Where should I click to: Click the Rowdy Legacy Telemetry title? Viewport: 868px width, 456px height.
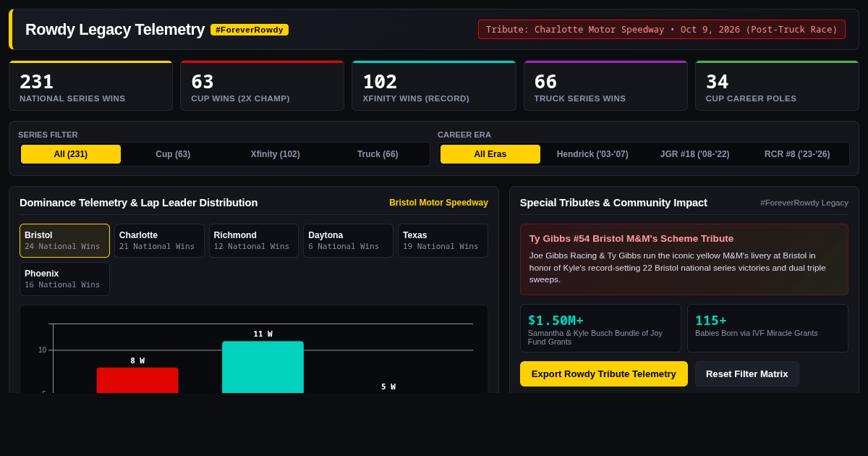[x=115, y=30]
